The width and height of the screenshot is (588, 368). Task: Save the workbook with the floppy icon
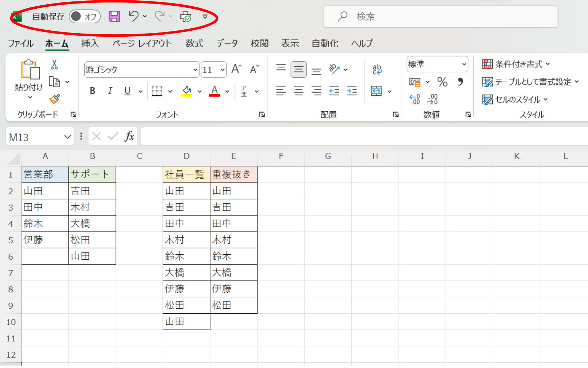(114, 16)
